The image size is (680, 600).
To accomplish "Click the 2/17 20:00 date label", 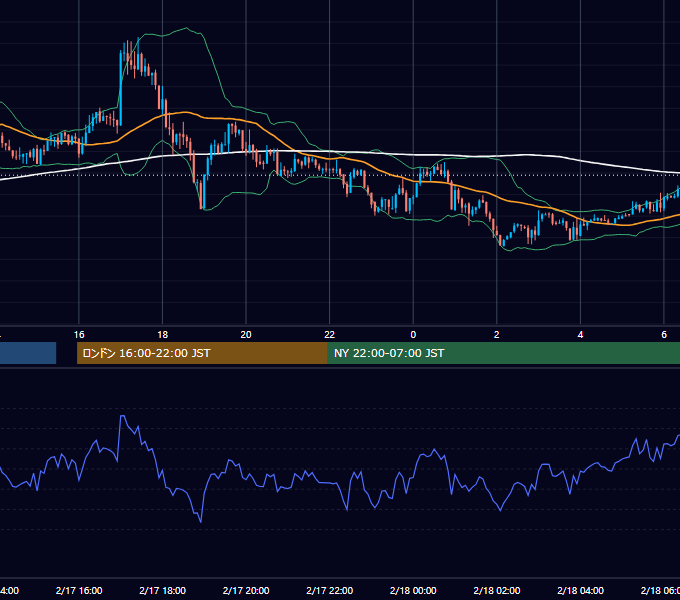I will pos(246,590).
